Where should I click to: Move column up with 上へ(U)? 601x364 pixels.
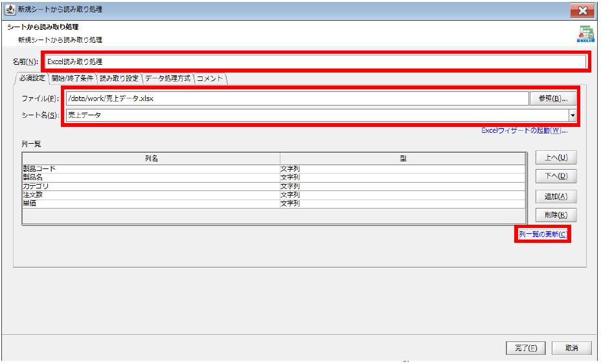[556, 157]
